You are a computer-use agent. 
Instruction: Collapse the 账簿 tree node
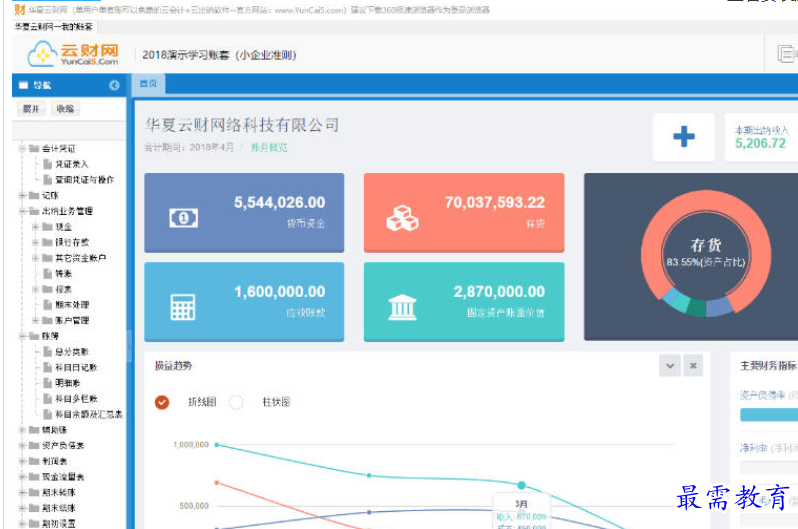point(22,336)
